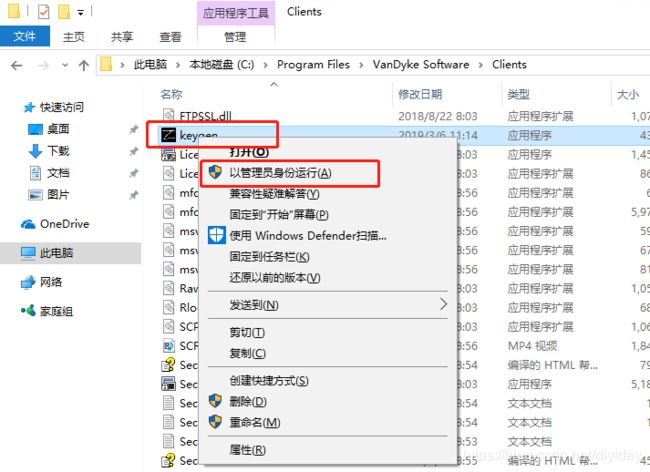The image size is (650, 472).
Task: Click the shield icon beside 重命名(M)
Action: click(x=215, y=422)
